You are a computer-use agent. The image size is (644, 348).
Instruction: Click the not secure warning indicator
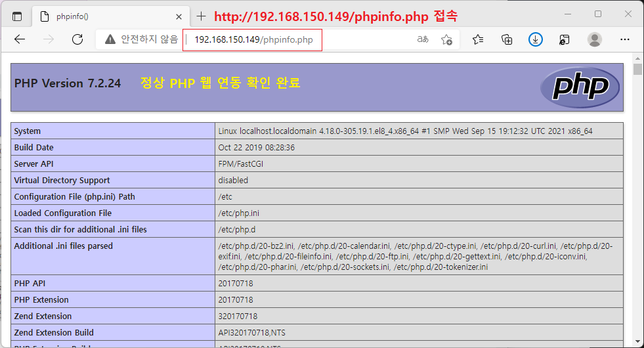coord(141,39)
